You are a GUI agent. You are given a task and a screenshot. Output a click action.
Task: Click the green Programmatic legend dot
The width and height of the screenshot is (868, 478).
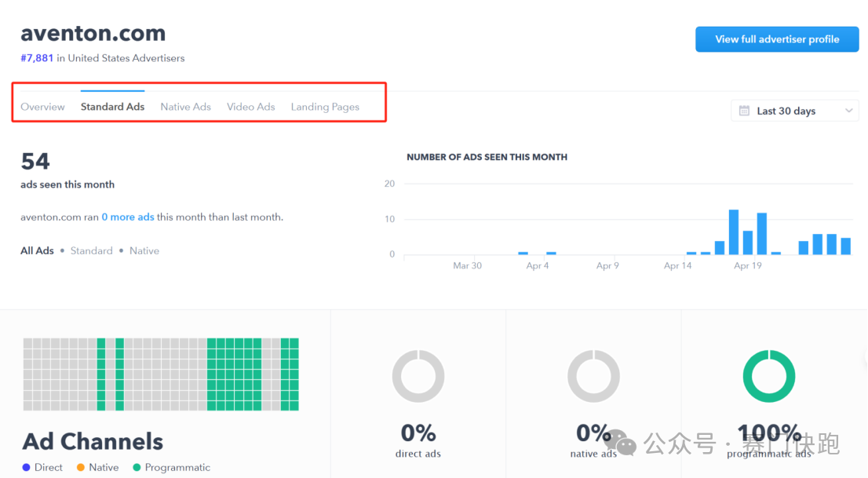pyautogui.click(x=137, y=468)
